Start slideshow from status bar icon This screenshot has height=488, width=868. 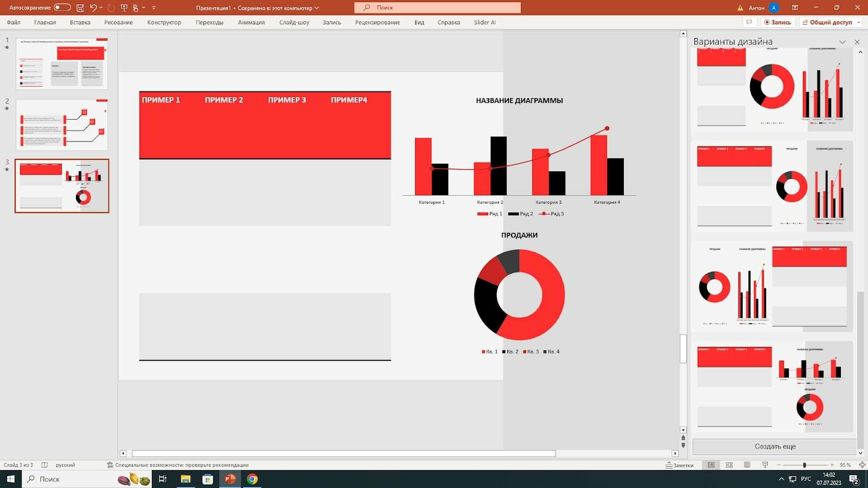[x=765, y=465]
